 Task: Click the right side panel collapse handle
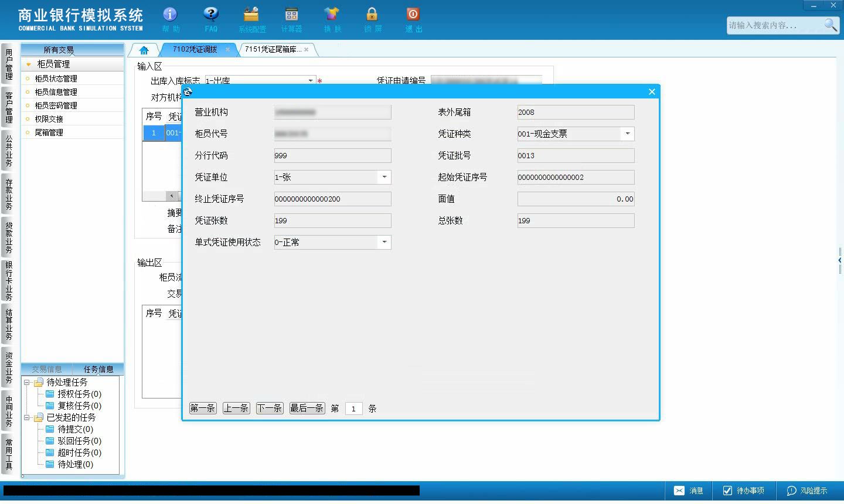[840, 260]
